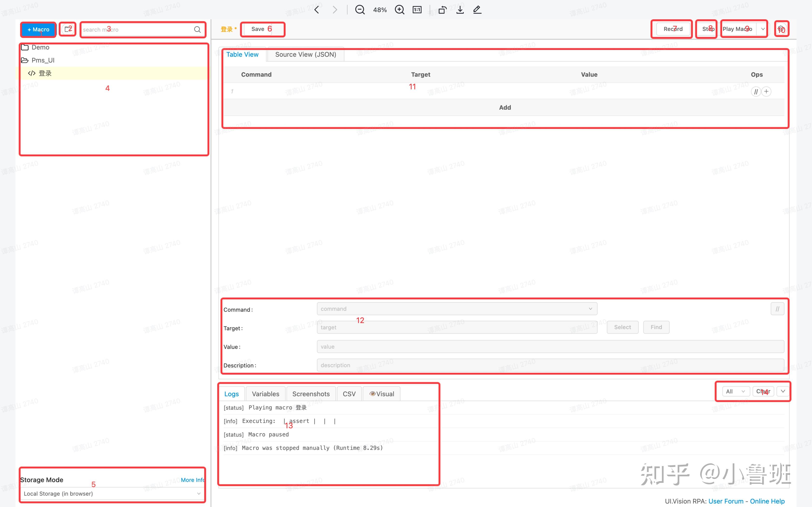The width and height of the screenshot is (812, 507).
Task: Toggle comment with // icon in Ops column
Action: 756,92
